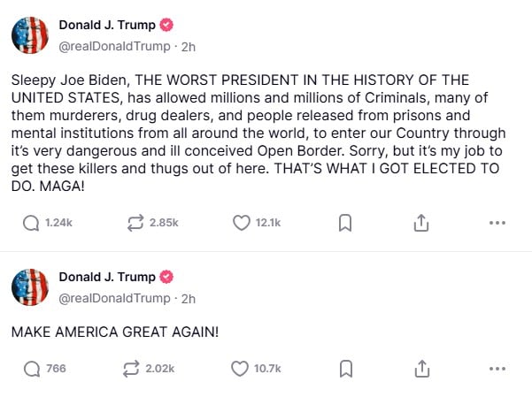The image size is (532, 397).
Task: Open more options on the first post
Action: [x=497, y=223]
